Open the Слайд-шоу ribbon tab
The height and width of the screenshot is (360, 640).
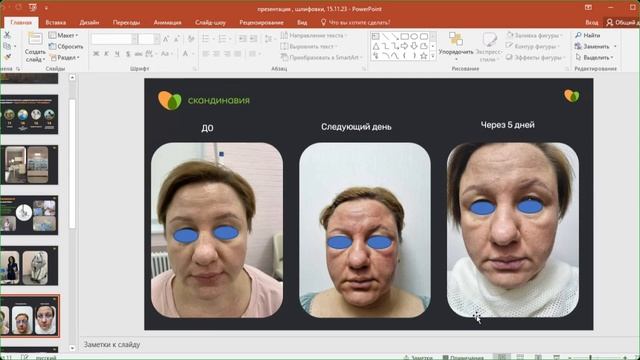(x=210, y=22)
